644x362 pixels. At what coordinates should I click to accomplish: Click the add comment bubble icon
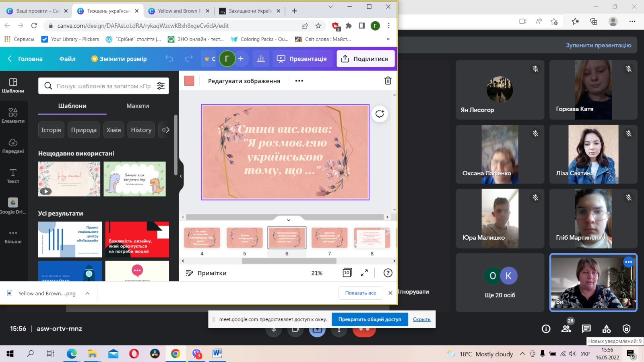pyautogui.click(x=380, y=114)
